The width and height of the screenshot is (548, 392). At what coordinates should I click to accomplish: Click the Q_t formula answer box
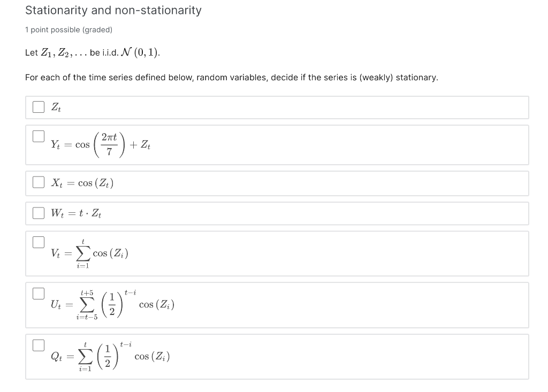[x=268, y=356]
